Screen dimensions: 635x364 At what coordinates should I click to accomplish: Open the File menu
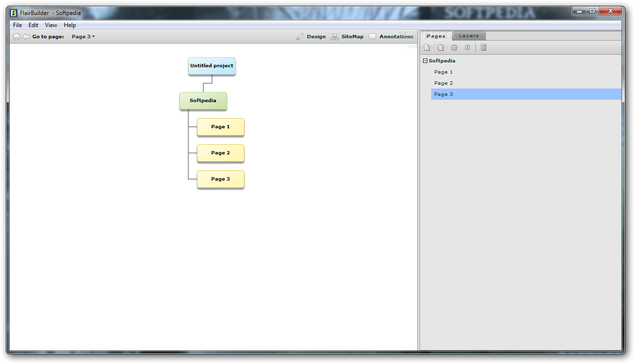17,25
